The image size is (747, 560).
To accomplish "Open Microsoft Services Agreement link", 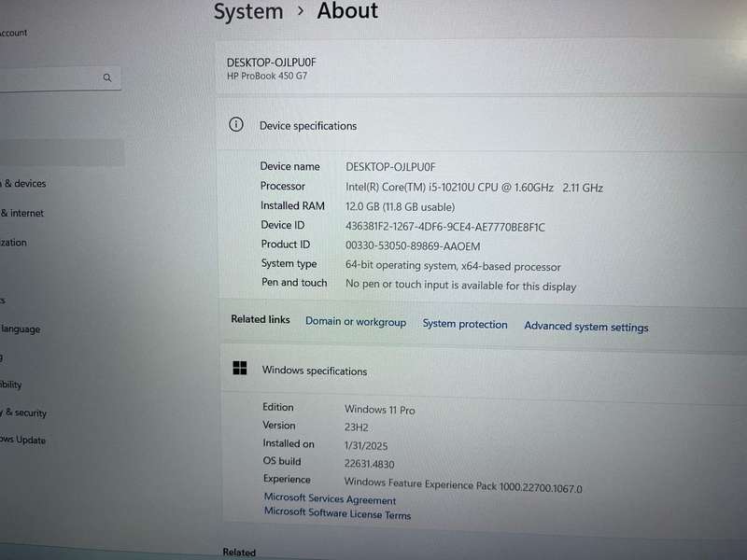I will pos(330,498).
